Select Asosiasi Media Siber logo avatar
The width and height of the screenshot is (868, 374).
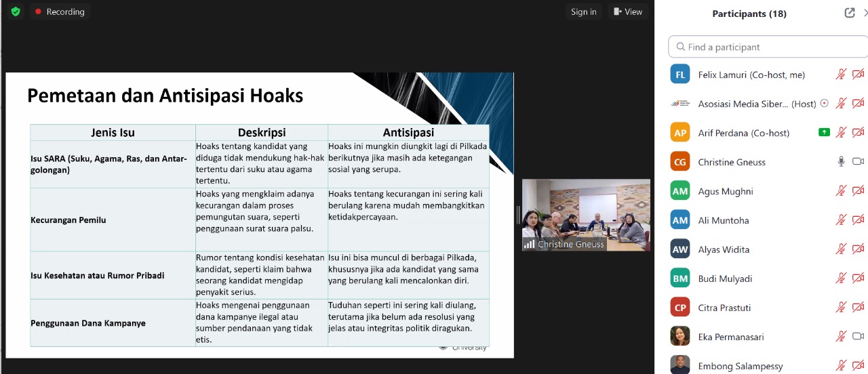(x=680, y=104)
